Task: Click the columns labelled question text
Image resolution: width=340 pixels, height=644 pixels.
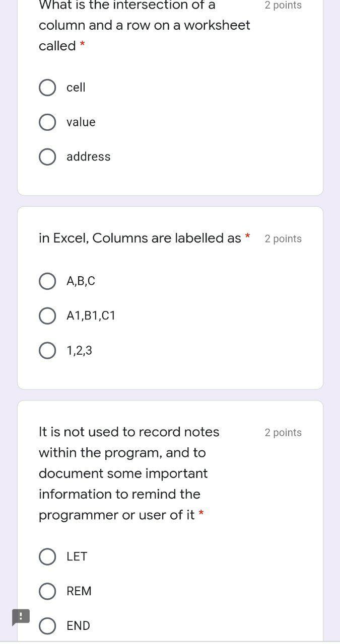Action: click(x=141, y=238)
